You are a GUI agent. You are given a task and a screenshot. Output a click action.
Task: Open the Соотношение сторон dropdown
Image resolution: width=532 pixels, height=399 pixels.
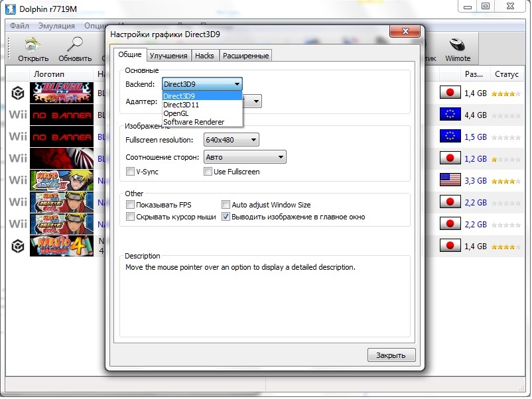(x=245, y=157)
